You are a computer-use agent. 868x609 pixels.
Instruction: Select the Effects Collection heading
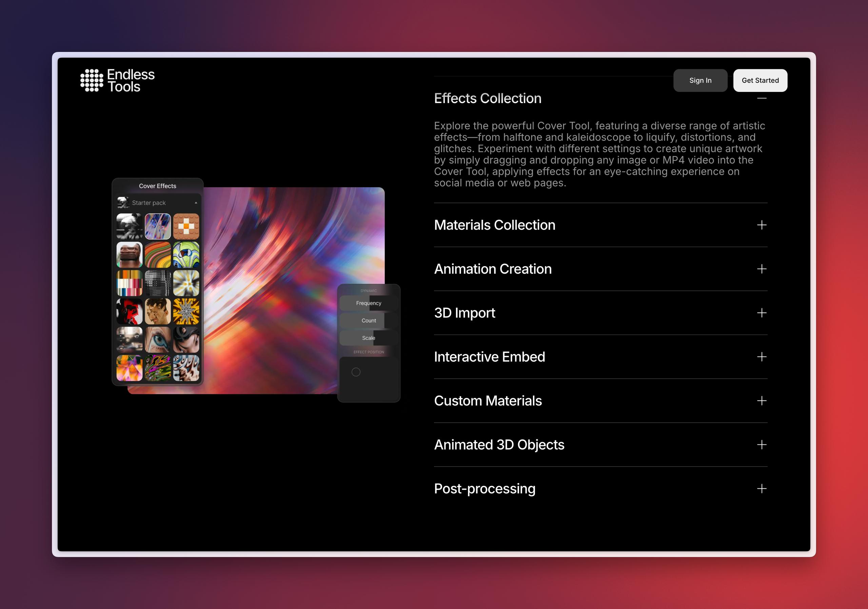[488, 98]
